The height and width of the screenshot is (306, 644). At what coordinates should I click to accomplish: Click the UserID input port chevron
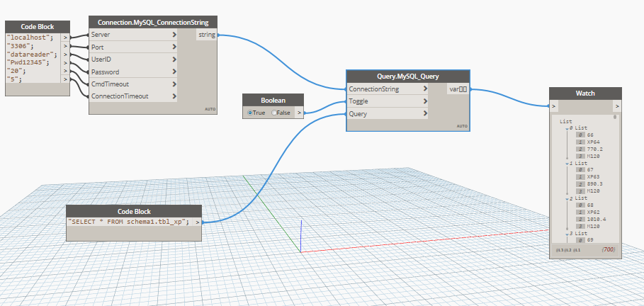click(x=174, y=59)
